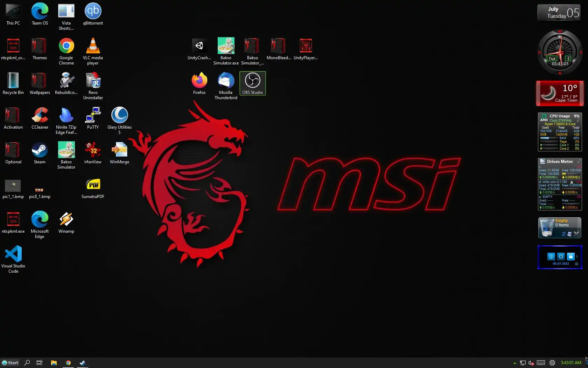Launch Glary Utilities 5
Viewport: 588px width, 368px height.
click(119, 121)
